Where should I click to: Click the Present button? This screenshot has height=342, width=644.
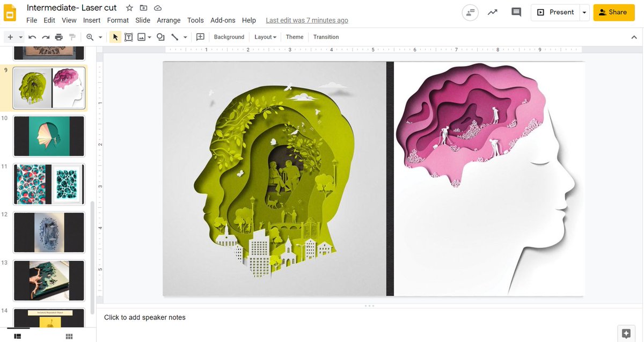pos(555,12)
